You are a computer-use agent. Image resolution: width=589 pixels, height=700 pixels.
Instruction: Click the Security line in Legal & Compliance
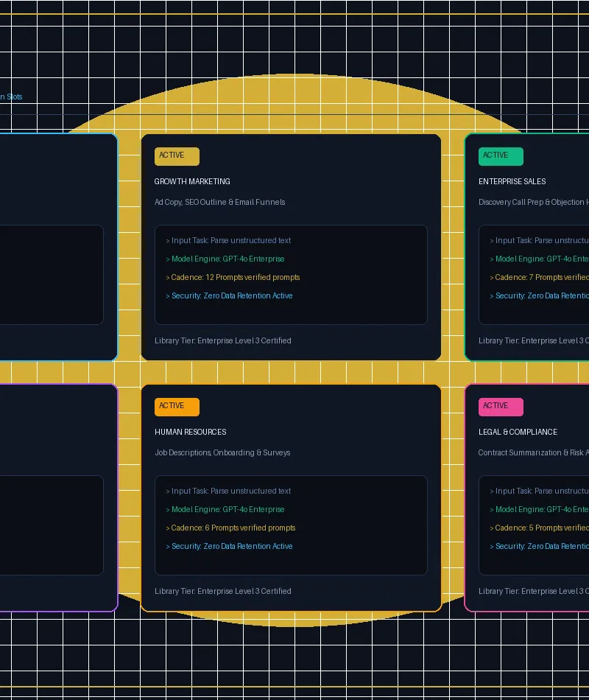pos(539,546)
